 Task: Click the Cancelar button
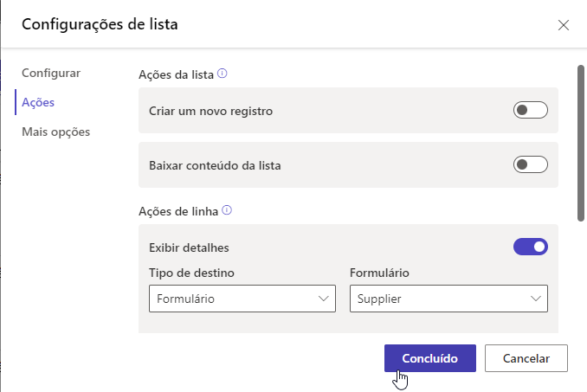[526, 357]
